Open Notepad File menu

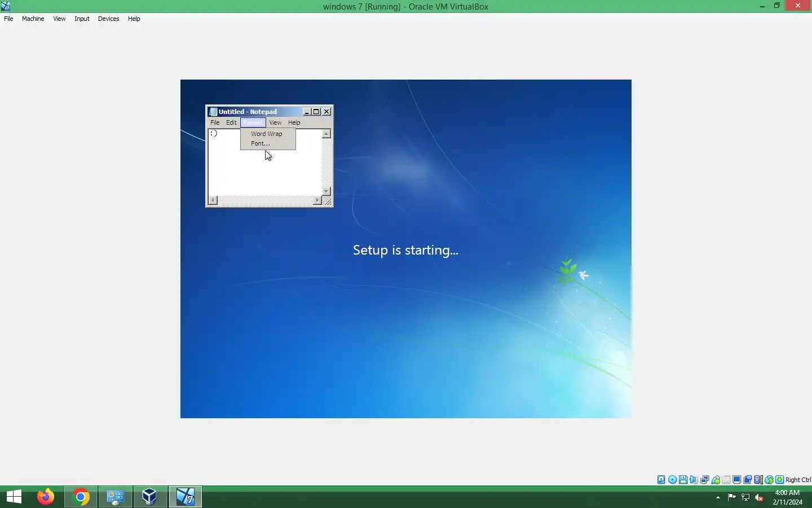point(215,122)
